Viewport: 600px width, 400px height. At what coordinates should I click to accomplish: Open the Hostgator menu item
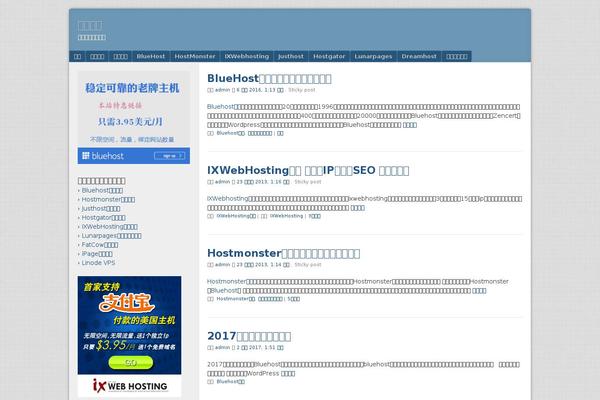point(329,56)
